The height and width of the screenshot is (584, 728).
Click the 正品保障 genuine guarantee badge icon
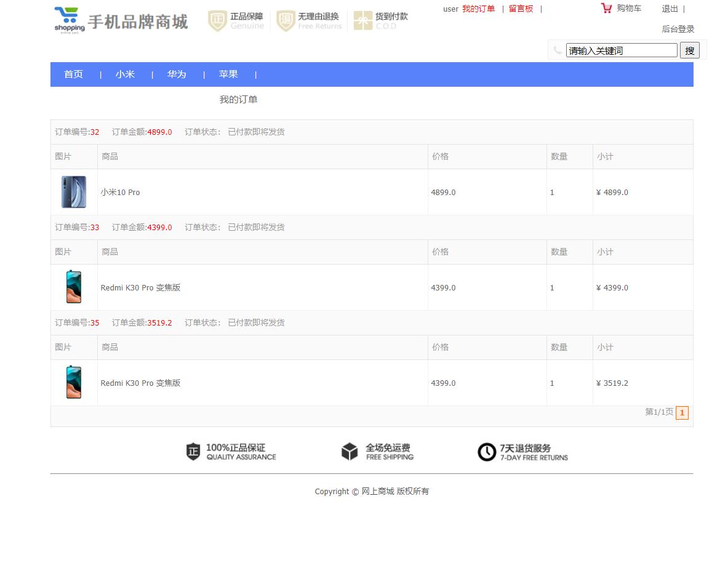tap(217, 19)
